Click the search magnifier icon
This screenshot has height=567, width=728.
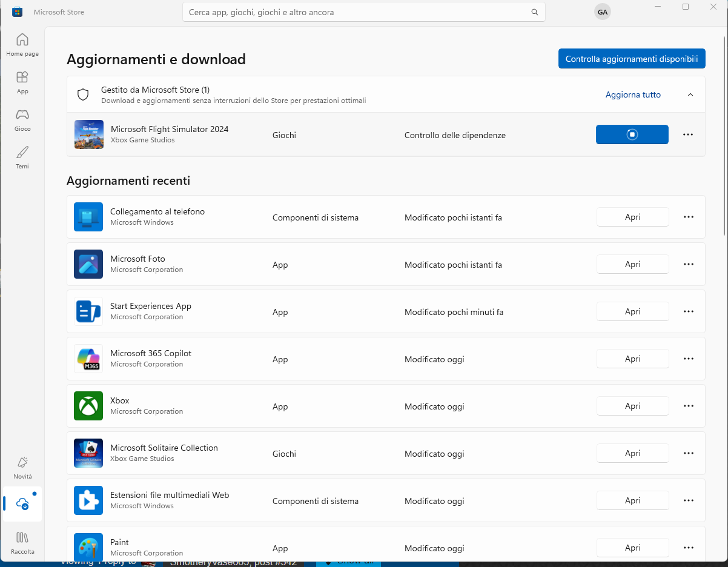coord(534,12)
